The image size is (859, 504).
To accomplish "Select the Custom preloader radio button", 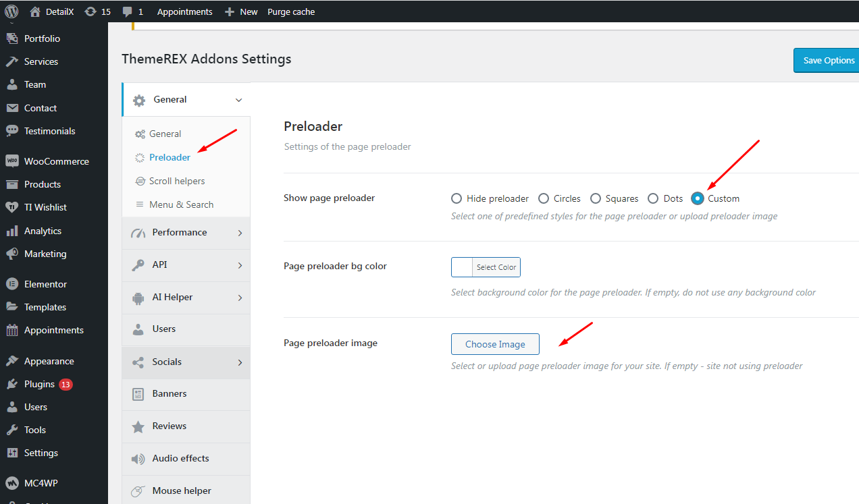I will point(698,198).
